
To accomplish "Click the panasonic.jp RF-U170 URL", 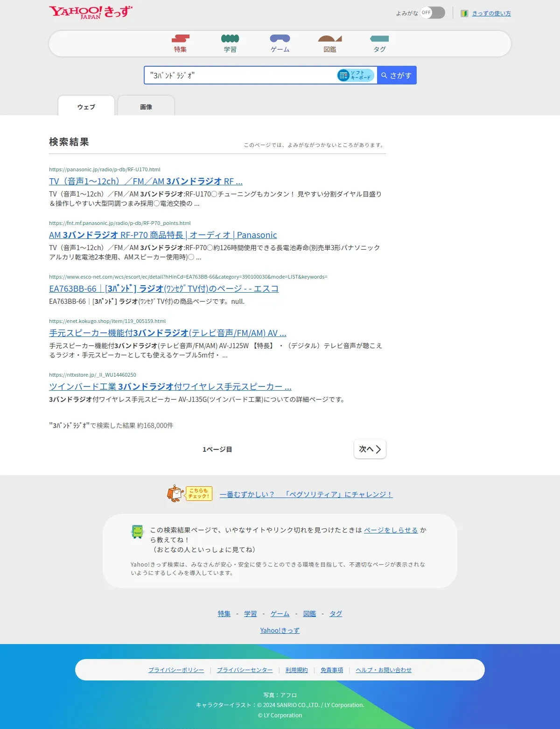I will (x=105, y=169).
